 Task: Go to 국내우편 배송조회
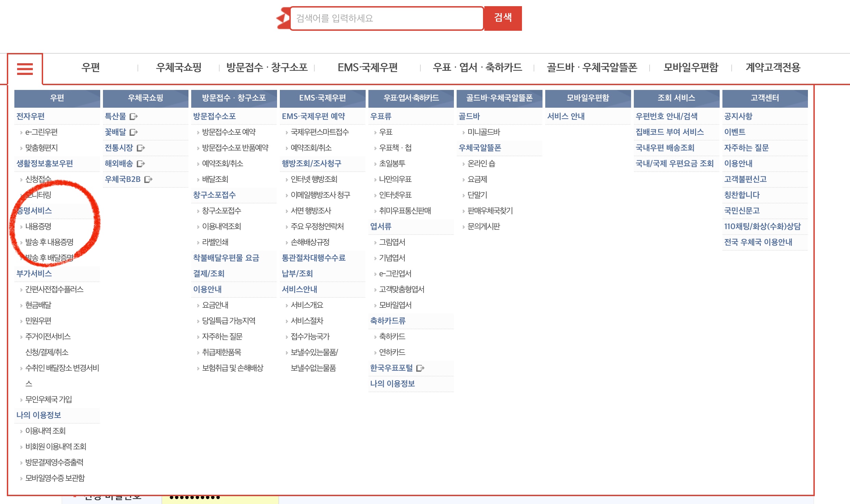click(x=665, y=148)
